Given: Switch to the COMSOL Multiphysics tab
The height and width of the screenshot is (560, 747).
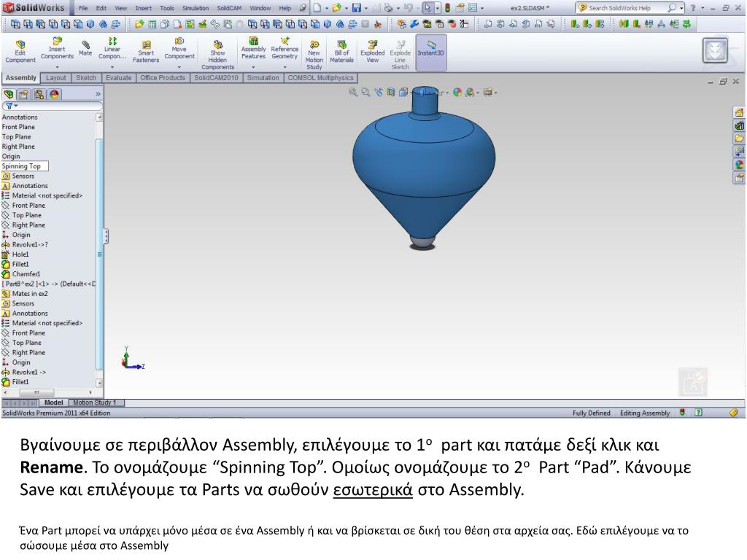Looking at the screenshot, I should click(x=321, y=77).
